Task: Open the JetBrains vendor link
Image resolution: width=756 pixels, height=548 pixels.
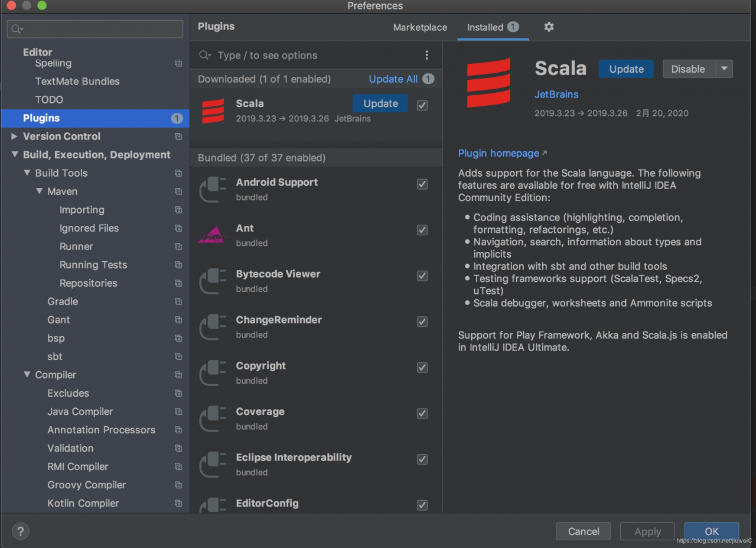Action: coord(556,94)
